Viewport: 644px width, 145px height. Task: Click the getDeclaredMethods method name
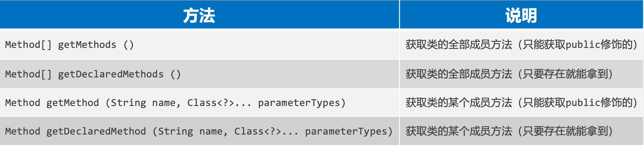pos(111,74)
